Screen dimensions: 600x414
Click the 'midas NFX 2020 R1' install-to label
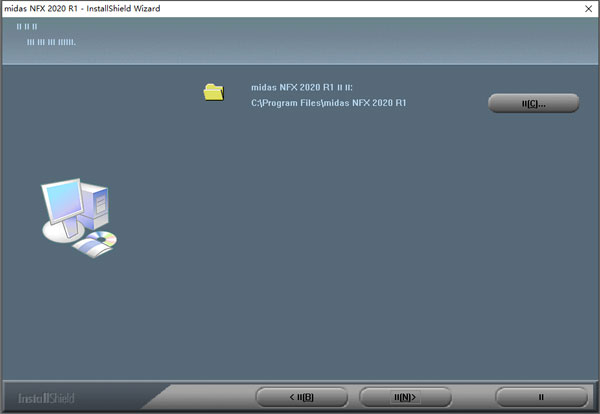point(302,87)
